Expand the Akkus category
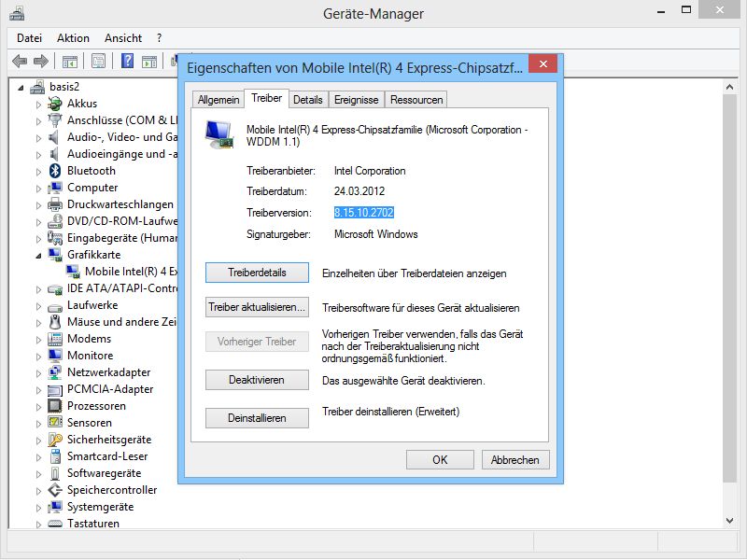 38,105
